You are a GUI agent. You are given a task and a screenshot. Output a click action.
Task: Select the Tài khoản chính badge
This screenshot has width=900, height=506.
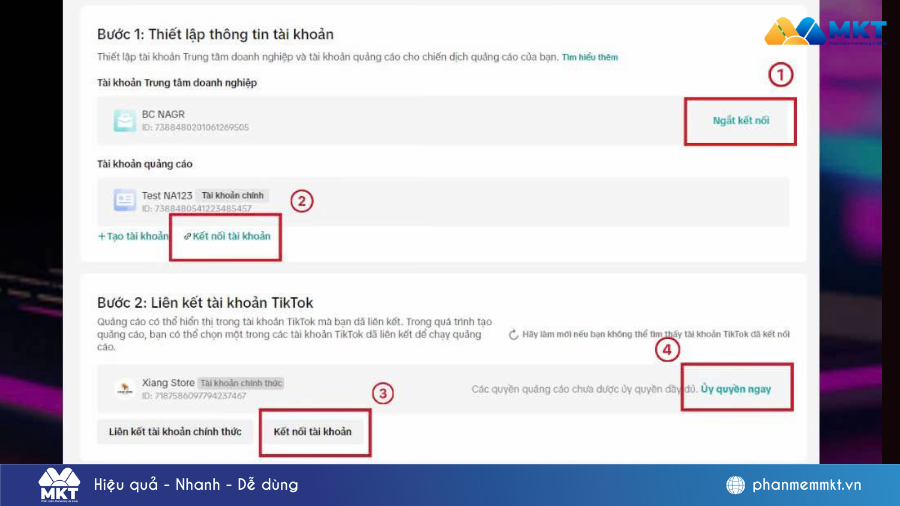[232, 196]
